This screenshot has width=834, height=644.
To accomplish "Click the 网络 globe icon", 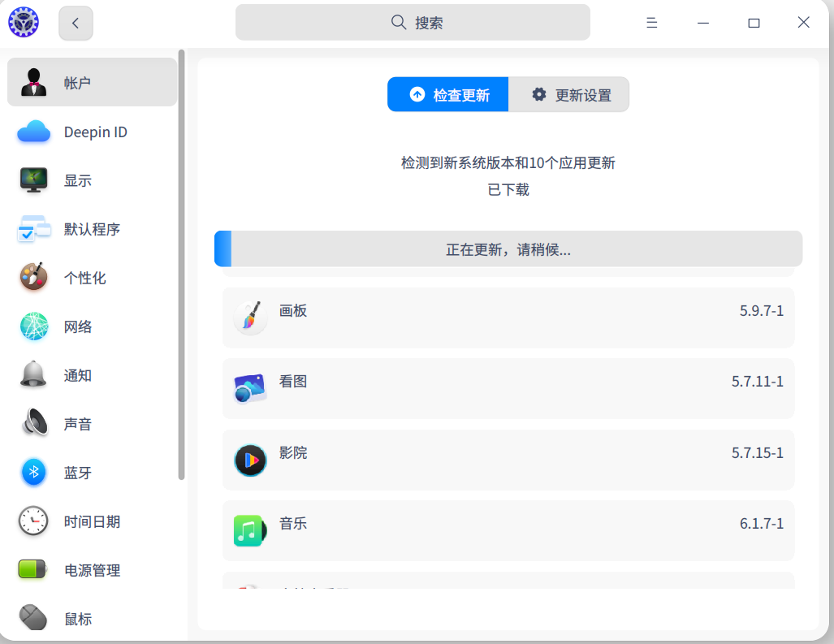I will 34,326.
